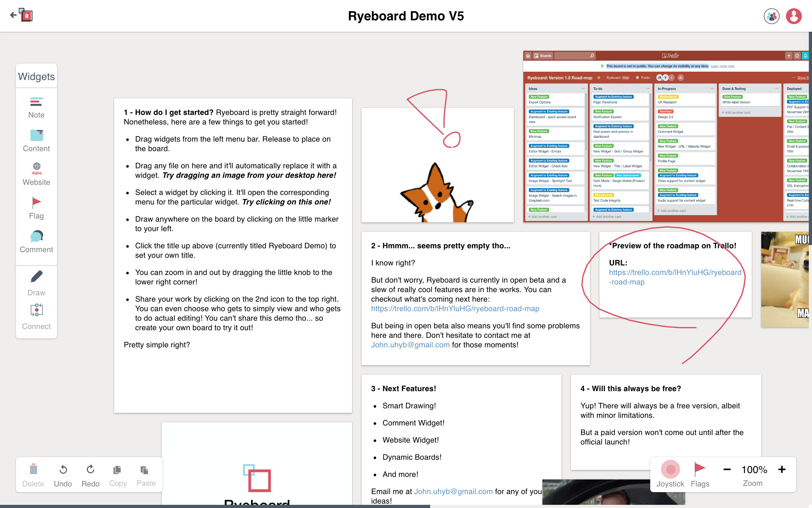The image size is (812, 508).
Task: Click the 'Website Widget!' list item
Action: (410, 440)
